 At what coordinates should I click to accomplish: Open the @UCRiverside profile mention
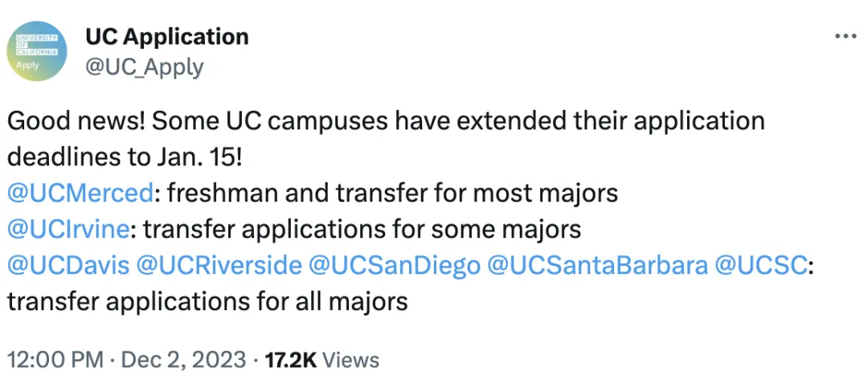click(x=219, y=265)
